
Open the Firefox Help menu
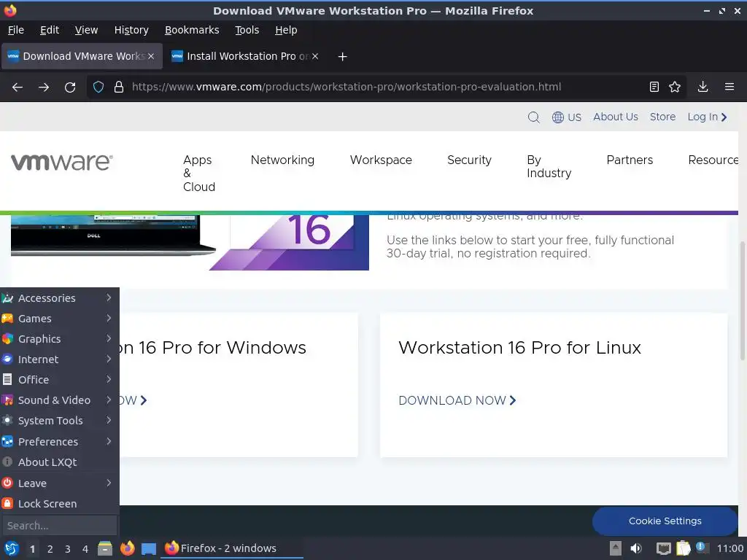coord(286,30)
